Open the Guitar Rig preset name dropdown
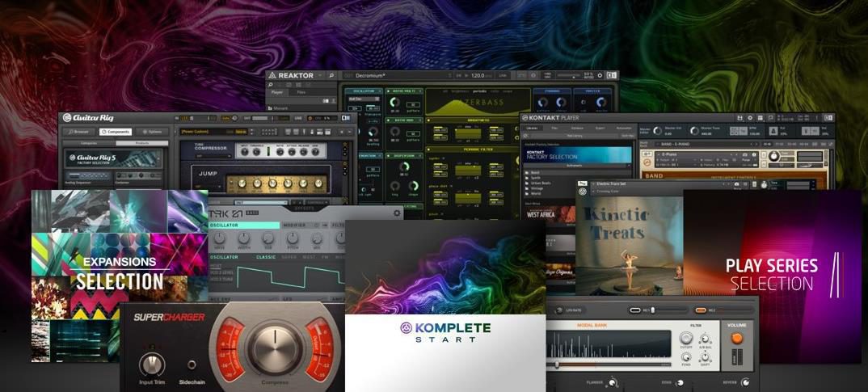The width and height of the screenshot is (868, 392). (x=213, y=131)
